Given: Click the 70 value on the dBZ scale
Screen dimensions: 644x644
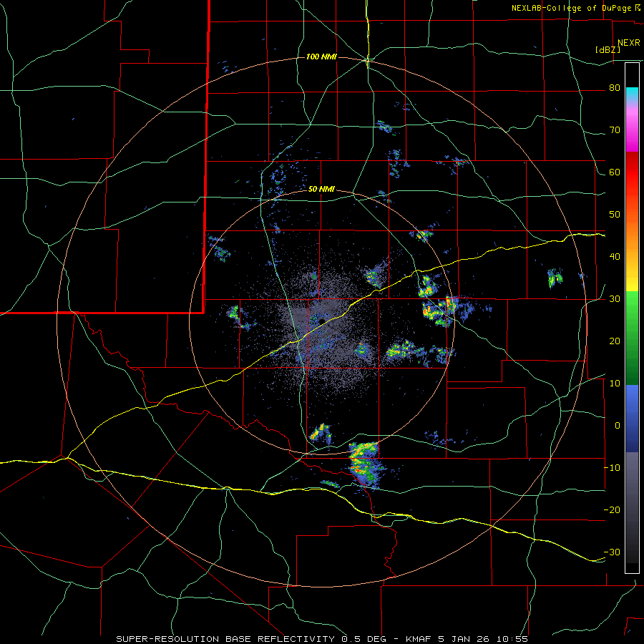Looking at the screenshot, I should point(615,130).
